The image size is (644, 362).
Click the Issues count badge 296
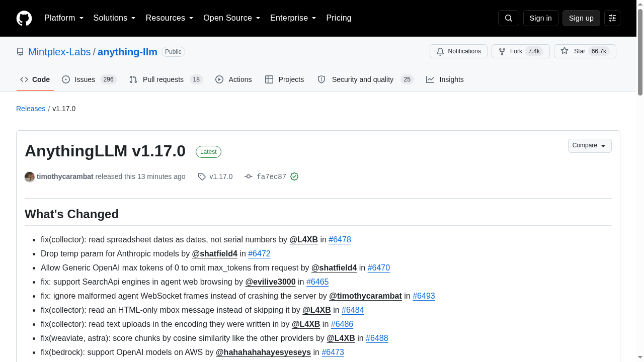[108, 79]
